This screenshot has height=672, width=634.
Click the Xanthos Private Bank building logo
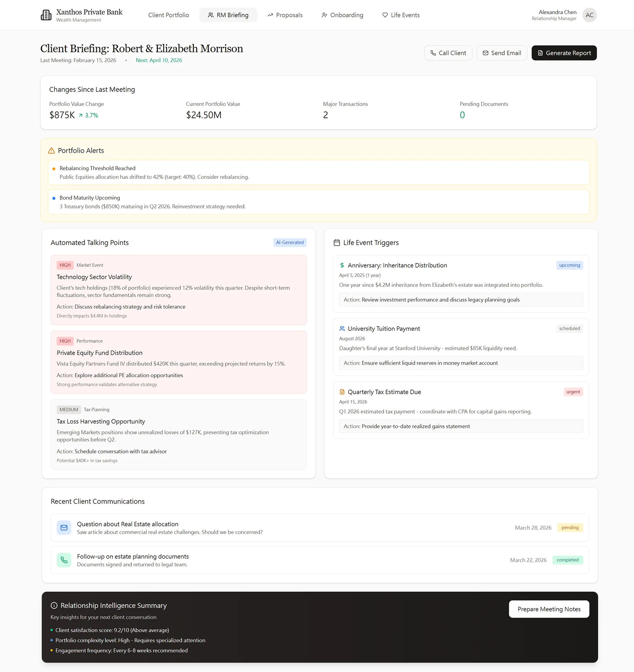(46, 14)
